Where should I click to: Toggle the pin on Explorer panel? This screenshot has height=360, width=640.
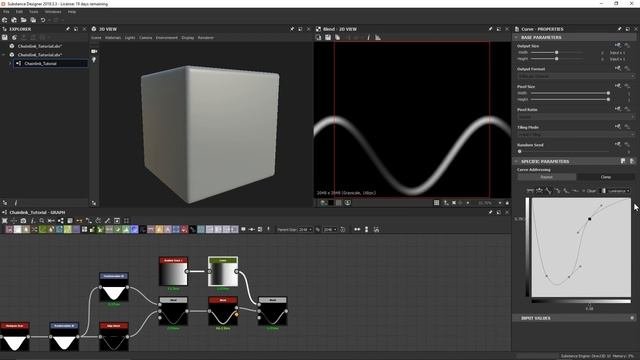(68, 29)
